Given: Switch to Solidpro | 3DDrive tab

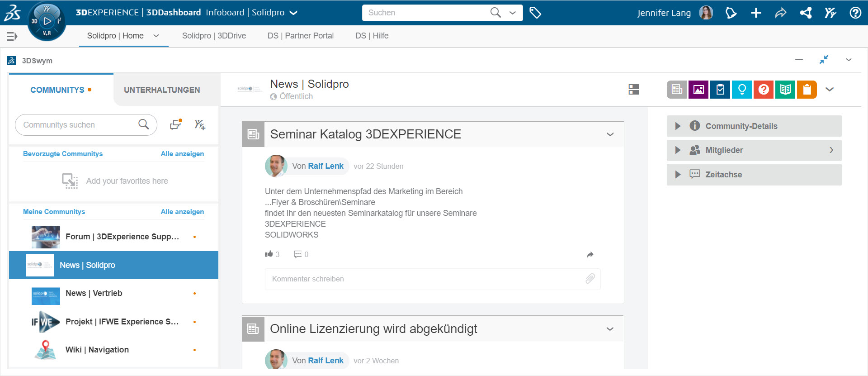Looking at the screenshot, I should [214, 36].
